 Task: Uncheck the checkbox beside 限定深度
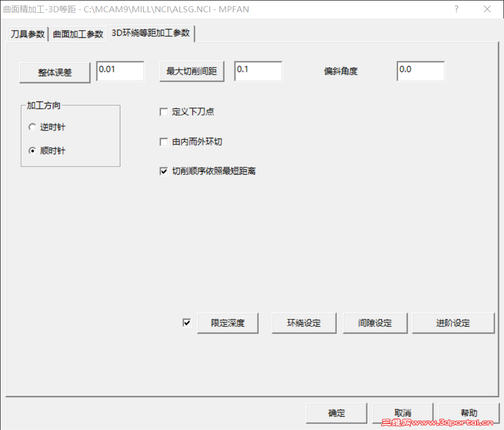click(x=187, y=322)
